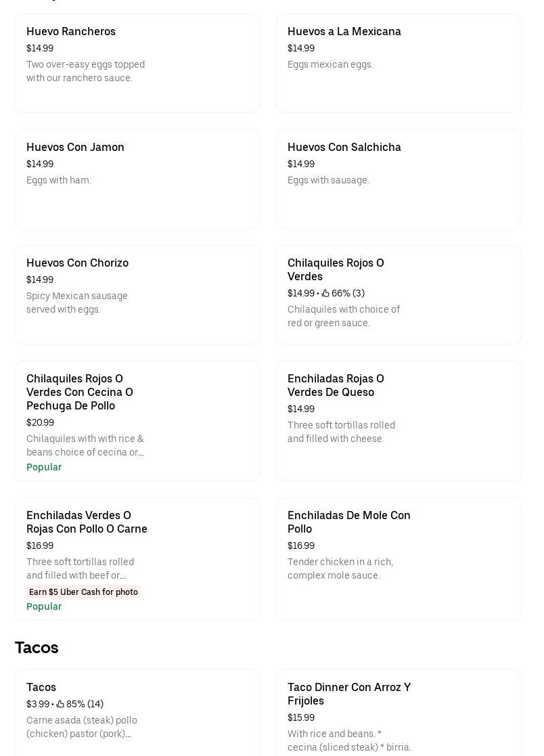Open Taco Dinner Con Arroz Y Frijoles

click(399, 713)
